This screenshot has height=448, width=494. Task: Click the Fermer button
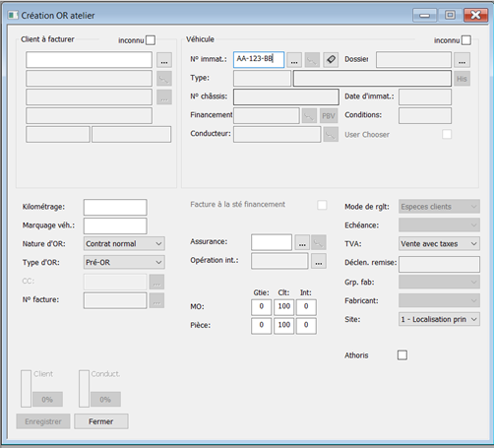pos(101,421)
